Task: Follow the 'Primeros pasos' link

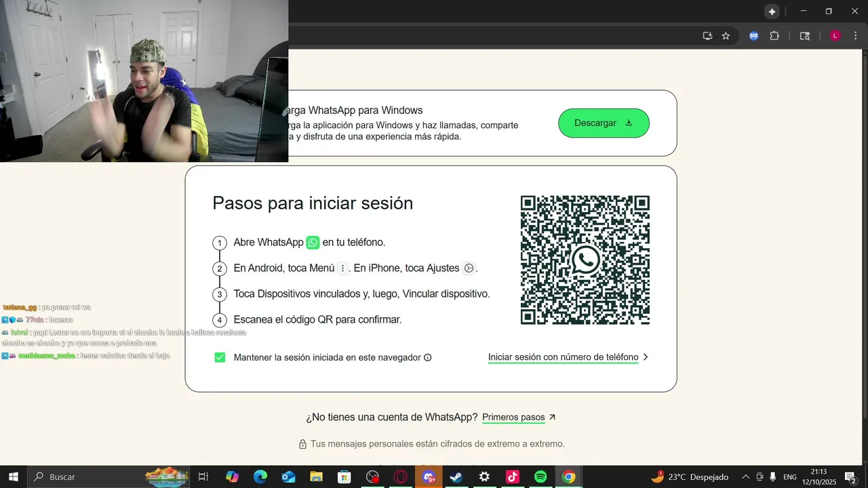Action: [x=513, y=418]
